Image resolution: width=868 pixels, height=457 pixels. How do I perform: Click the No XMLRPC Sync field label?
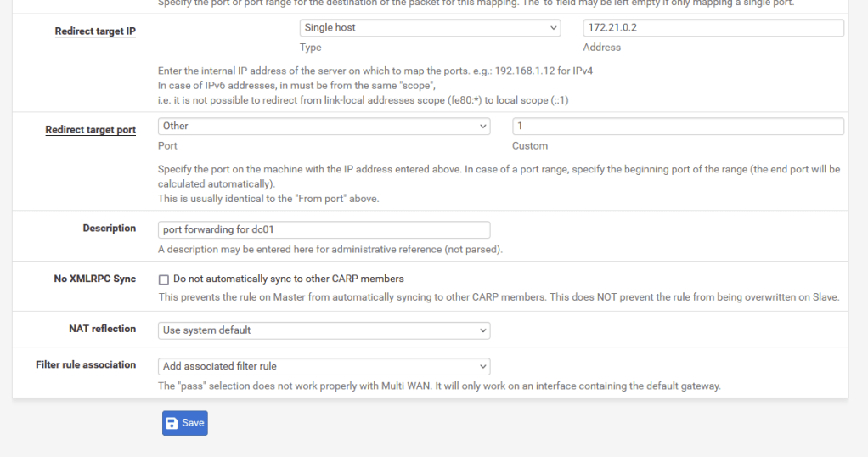tap(95, 279)
